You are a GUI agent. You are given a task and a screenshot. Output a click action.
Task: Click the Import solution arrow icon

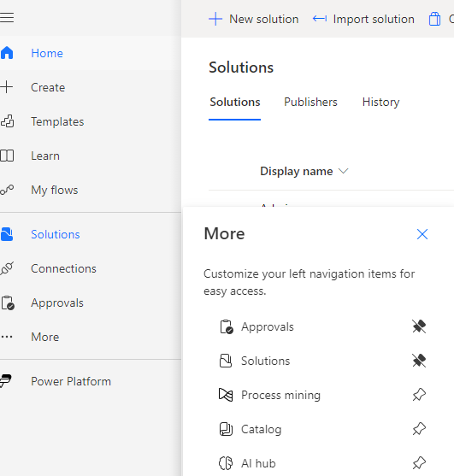pyautogui.click(x=320, y=19)
